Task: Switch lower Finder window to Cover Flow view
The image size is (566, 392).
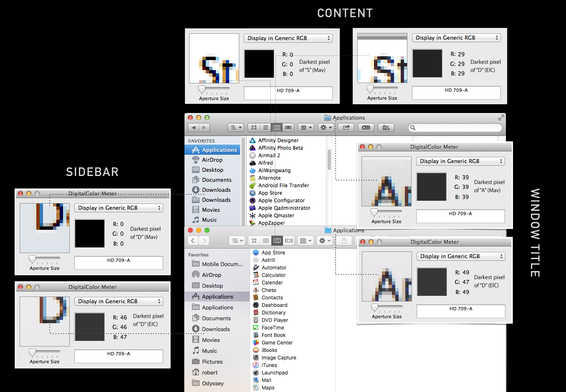Action: [x=289, y=241]
